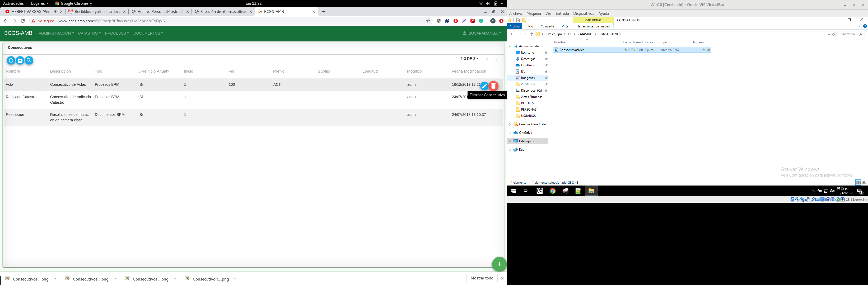Open the Actas Firmadas sidebar folder
This screenshot has height=285, width=868.
[531, 97]
